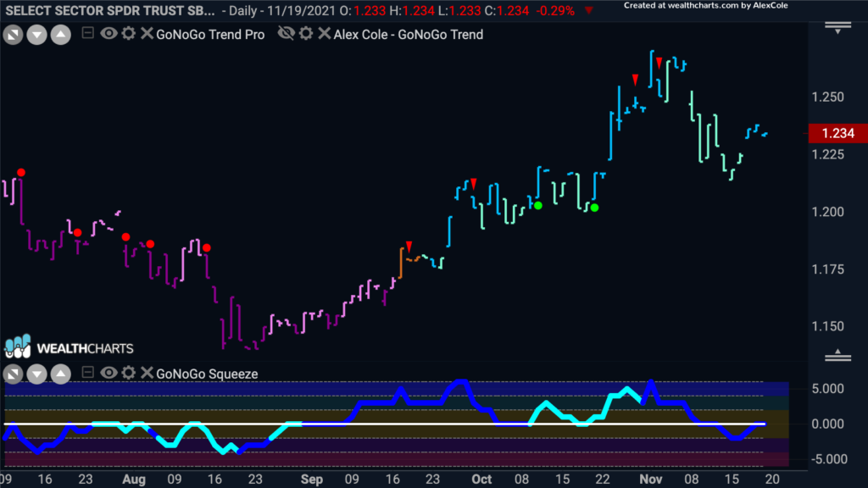Open GoNoGo Squeeze settings gear
Screen dimensions: 868x488
tap(129, 373)
